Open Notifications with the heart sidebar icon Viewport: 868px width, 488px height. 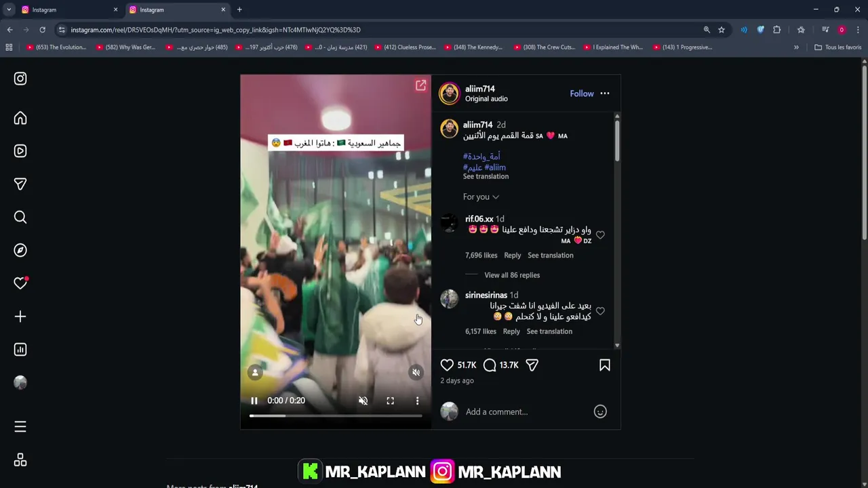(20, 283)
